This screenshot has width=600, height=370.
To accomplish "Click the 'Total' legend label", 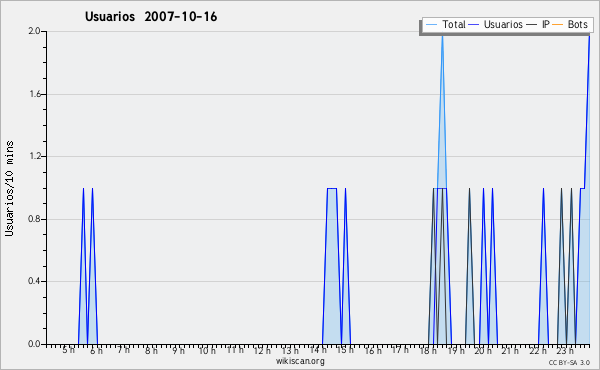I will pyautogui.click(x=454, y=24).
